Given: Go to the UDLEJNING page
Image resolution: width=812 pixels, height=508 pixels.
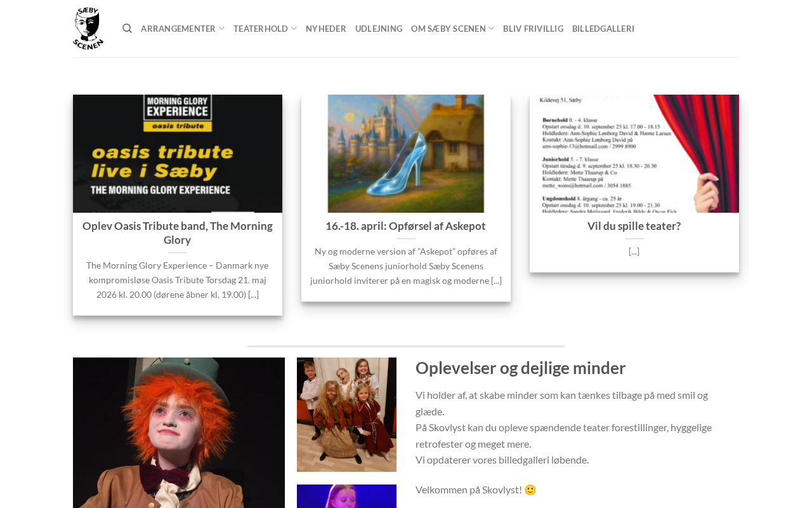Looking at the screenshot, I should click(379, 29).
